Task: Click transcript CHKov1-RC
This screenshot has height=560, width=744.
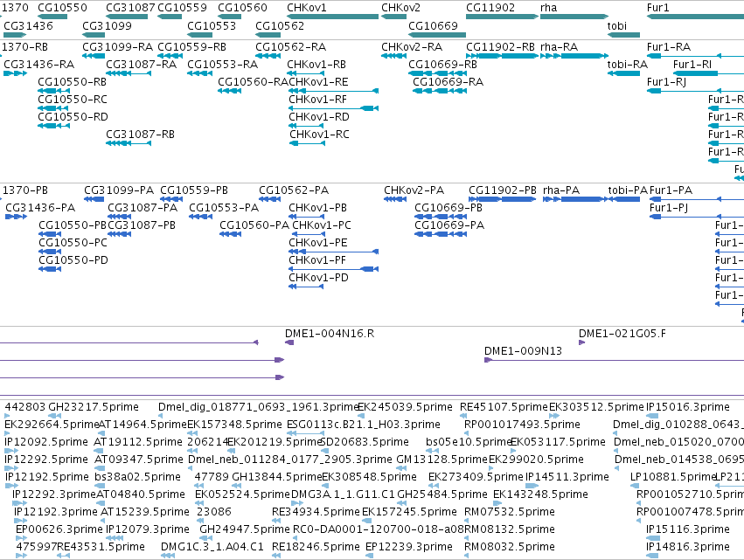Action: 319,135
